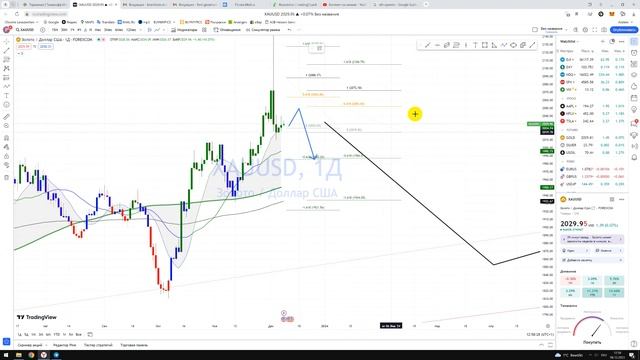Open Watchlist more options menu

click(x=621, y=42)
